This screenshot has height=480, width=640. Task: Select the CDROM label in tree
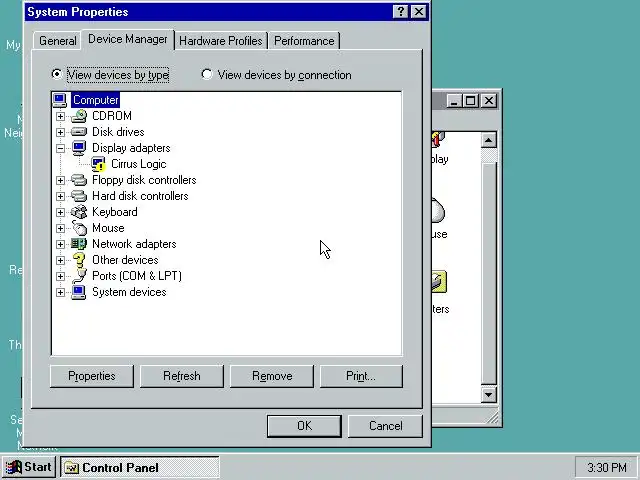[x=112, y=116]
